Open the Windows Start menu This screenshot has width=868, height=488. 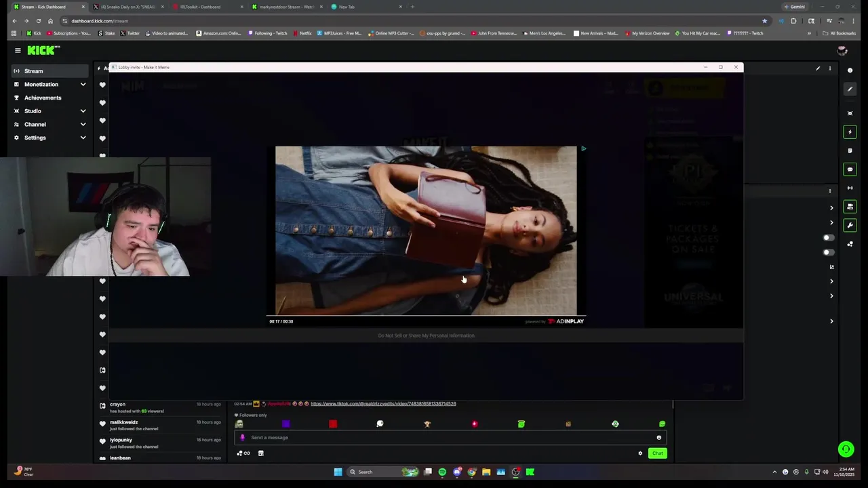(338, 472)
